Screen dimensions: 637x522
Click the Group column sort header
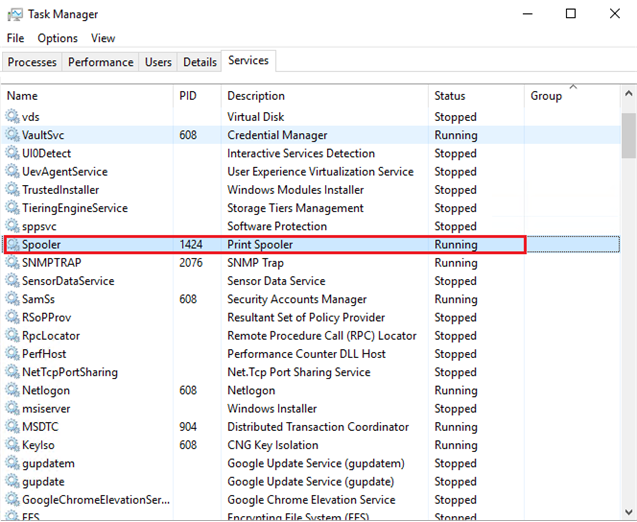tap(546, 96)
